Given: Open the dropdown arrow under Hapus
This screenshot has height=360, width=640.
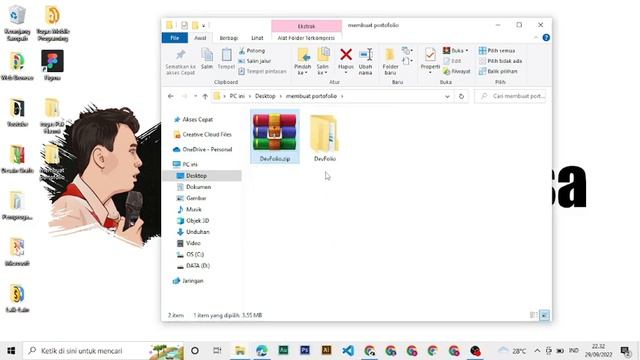Looking at the screenshot, I should point(346,73).
